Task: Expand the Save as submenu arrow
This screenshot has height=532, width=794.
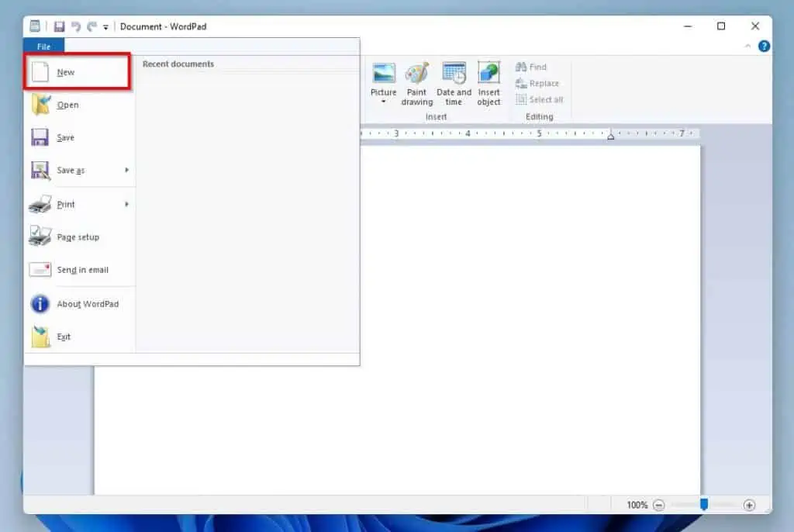Action: coord(126,170)
